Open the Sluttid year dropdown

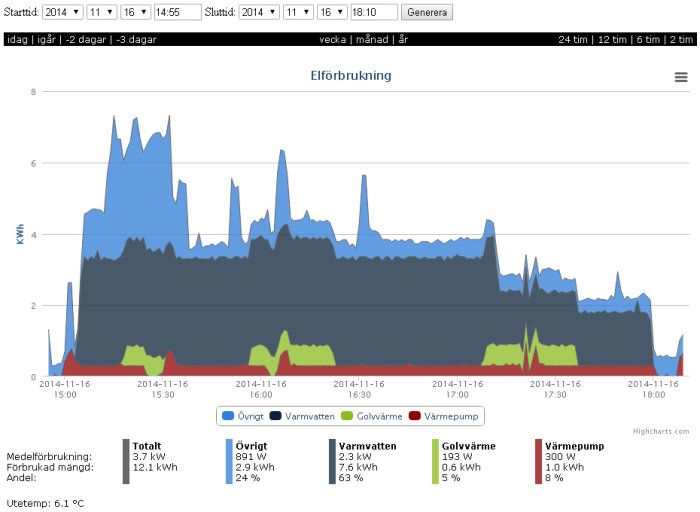(259, 12)
